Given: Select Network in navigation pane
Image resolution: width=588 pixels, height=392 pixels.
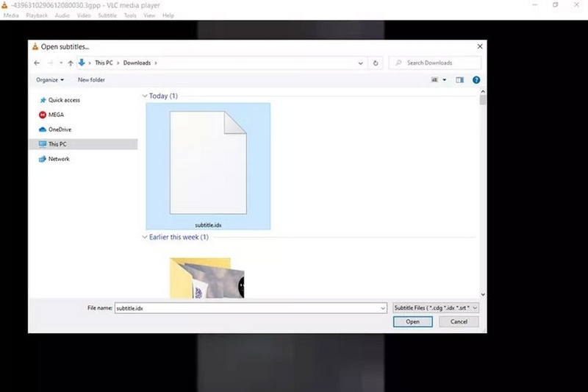Looking at the screenshot, I should tap(54, 159).
